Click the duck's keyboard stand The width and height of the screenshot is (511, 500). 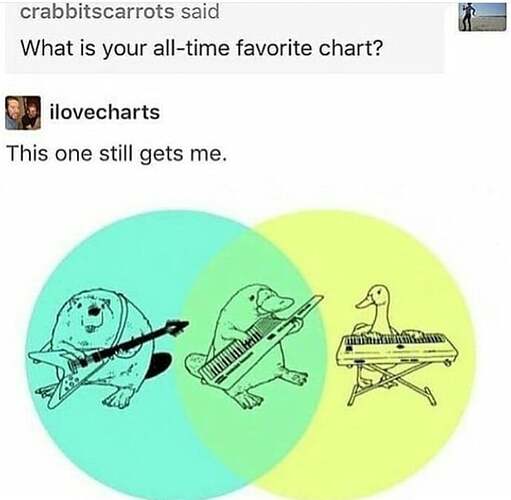tap(392, 383)
